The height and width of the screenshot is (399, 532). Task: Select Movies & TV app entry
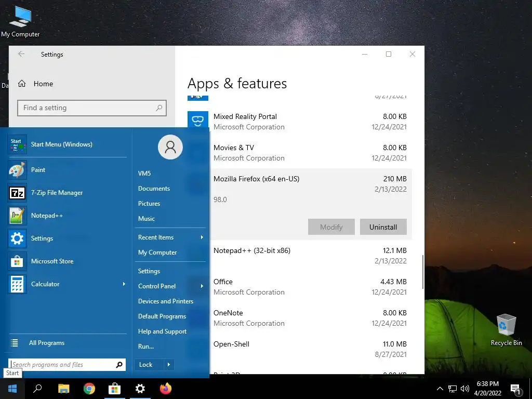pyautogui.click(x=310, y=153)
